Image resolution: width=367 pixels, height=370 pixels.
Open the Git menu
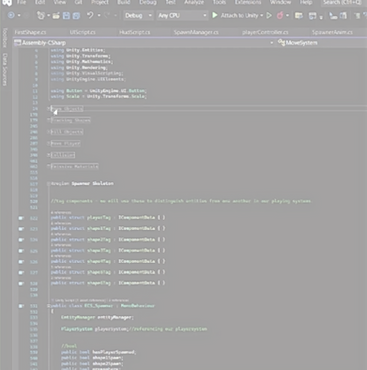point(78,2)
